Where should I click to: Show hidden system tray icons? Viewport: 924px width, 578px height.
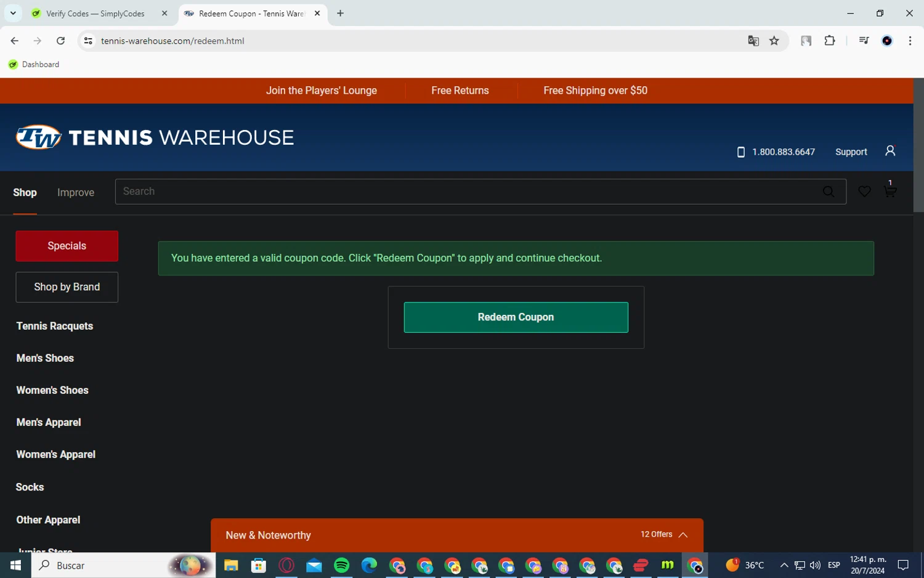[784, 565]
